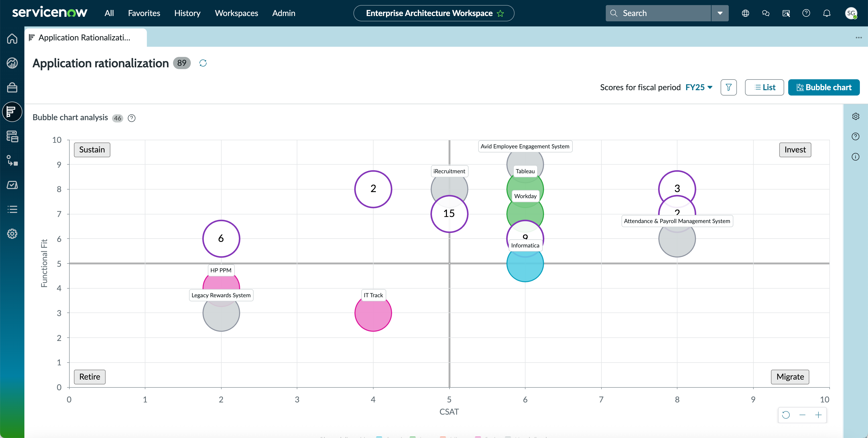Select the Bubble chart view toggle
Screen dimensions: 868x438
click(x=824, y=88)
